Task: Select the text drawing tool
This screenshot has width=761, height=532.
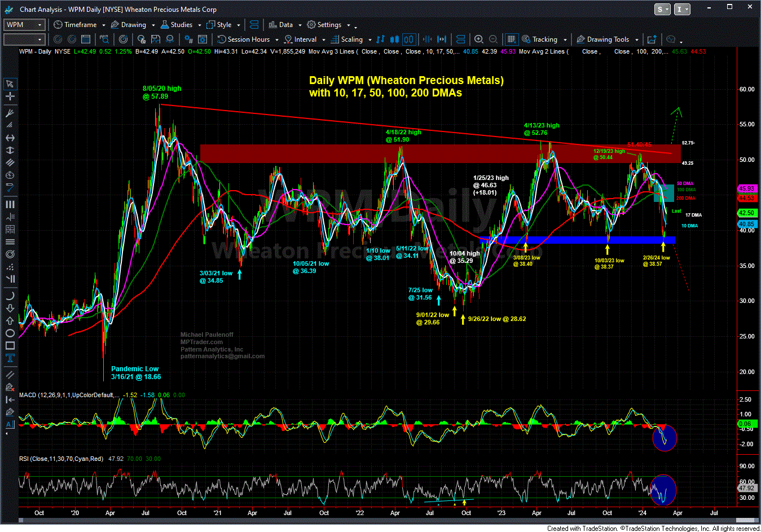Action: [x=10, y=358]
